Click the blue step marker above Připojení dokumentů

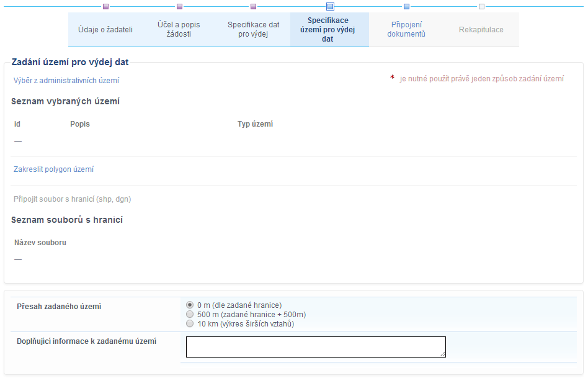(406, 7)
